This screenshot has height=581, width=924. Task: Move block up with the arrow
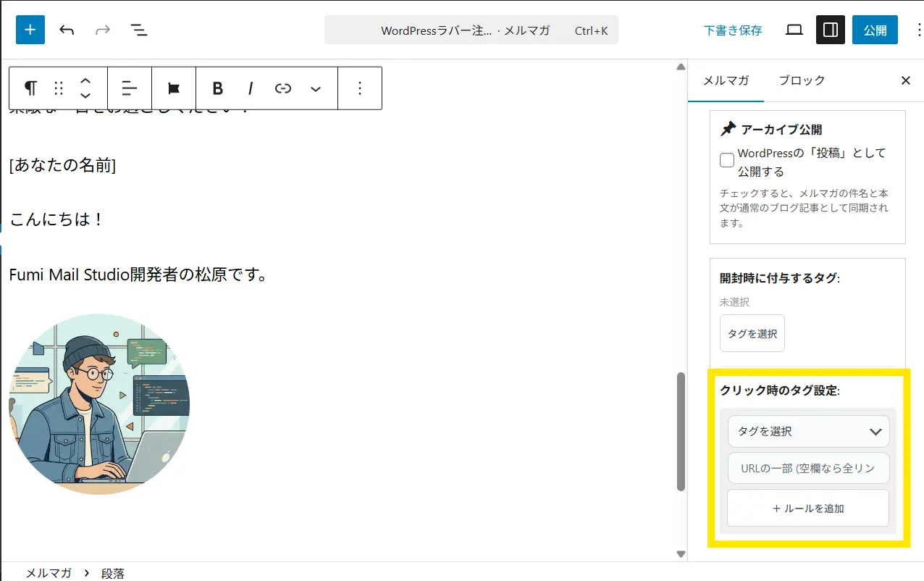point(85,81)
